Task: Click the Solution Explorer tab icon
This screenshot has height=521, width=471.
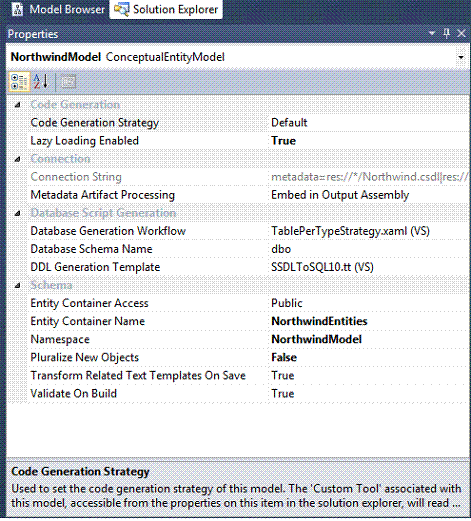Action: pyautogui.click(x=121, y=10)
